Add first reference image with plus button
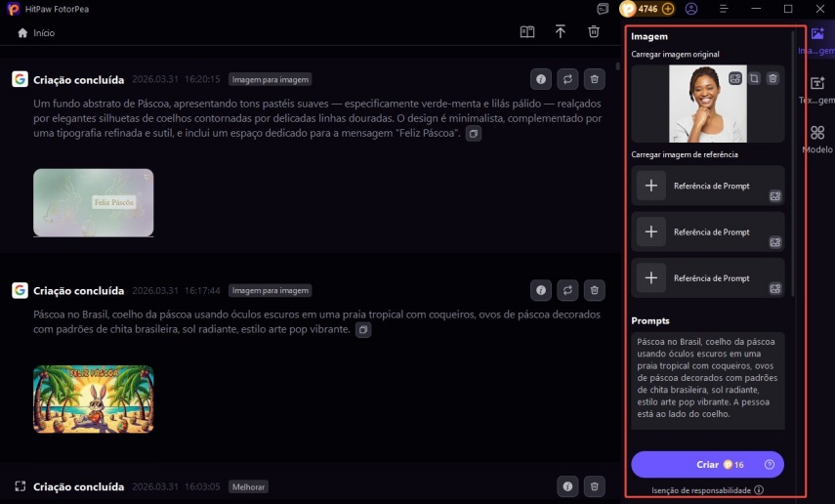The width and height of the screenshot is (835, 504). (x=651, y=186)
